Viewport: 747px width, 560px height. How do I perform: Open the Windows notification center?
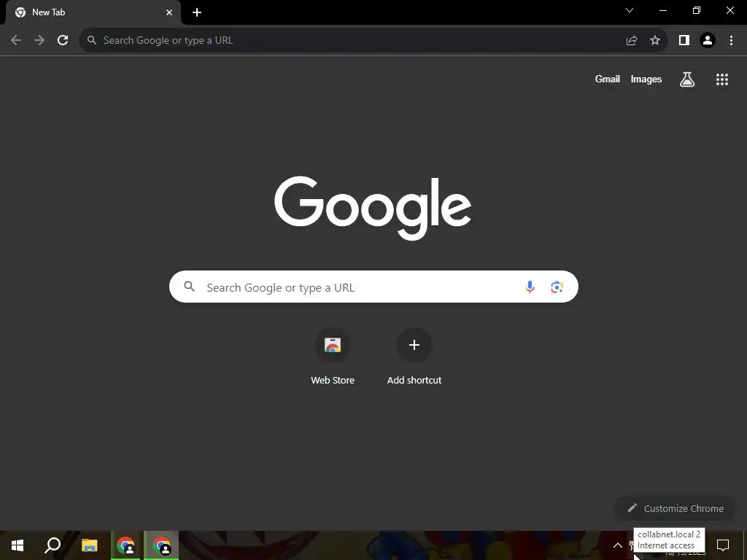point(723,545)
